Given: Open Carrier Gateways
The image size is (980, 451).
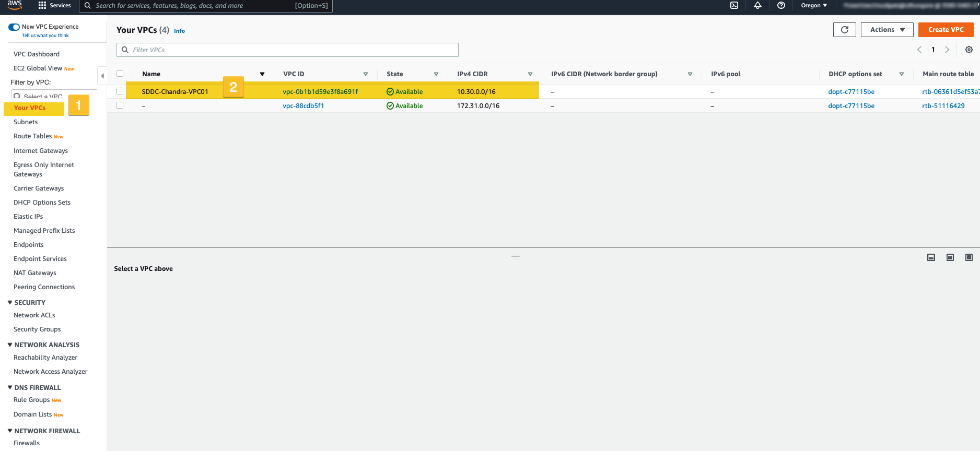Looking at the screenshot, I should [x=39, y=188].
